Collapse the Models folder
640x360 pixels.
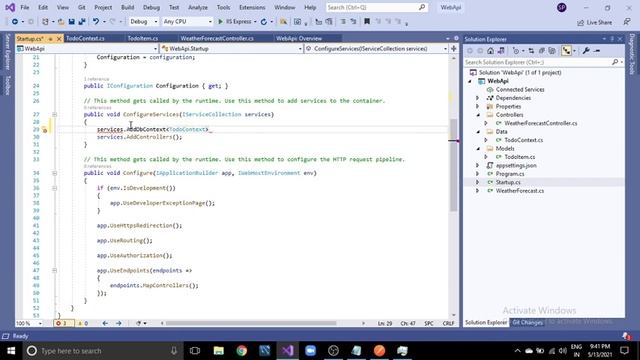[478, 149]
